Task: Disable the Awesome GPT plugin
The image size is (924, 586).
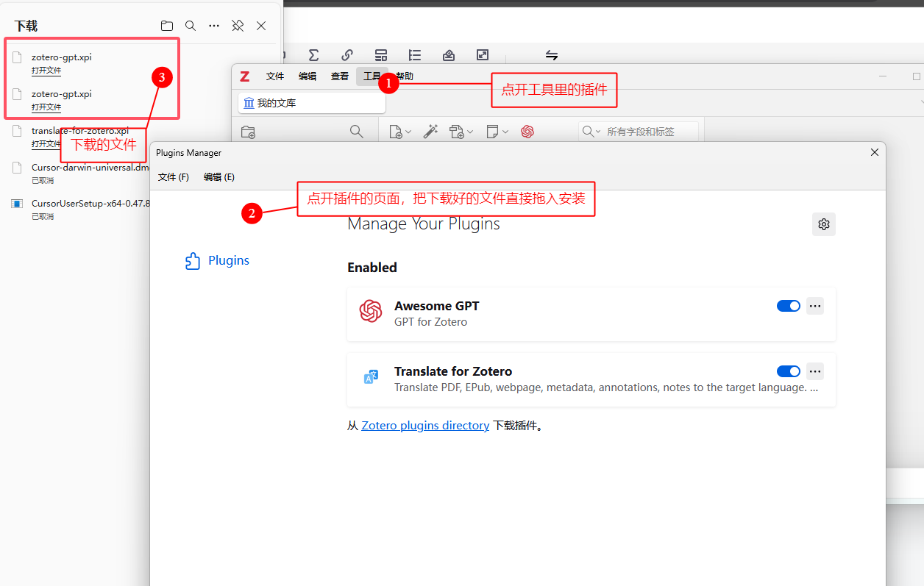Action: [x=788, y=306]
